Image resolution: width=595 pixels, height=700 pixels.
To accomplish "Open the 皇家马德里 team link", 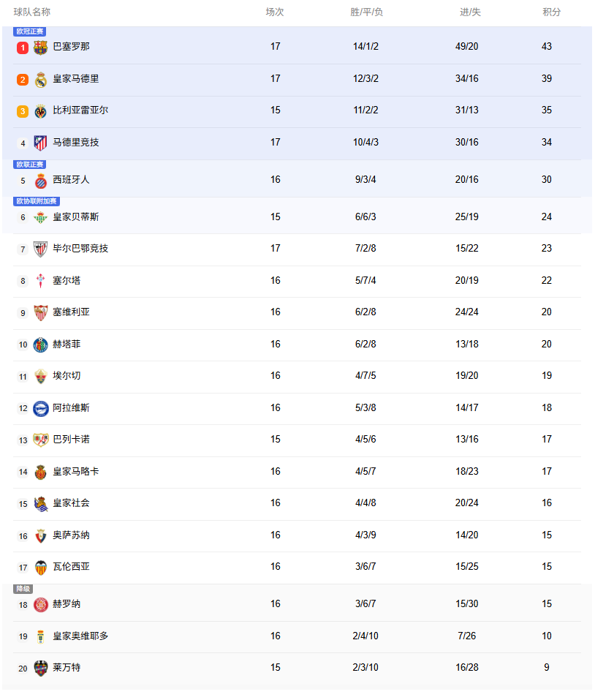I will point(76,79).
